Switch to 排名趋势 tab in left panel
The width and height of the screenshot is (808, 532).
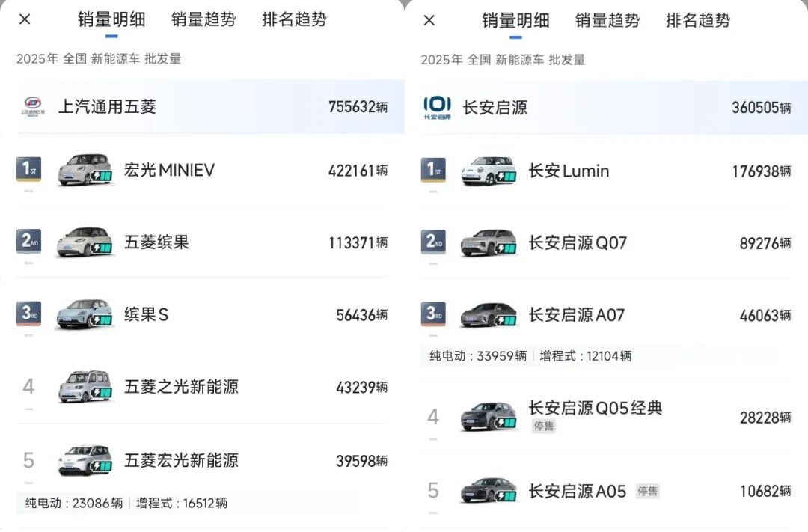coord(294,19)
